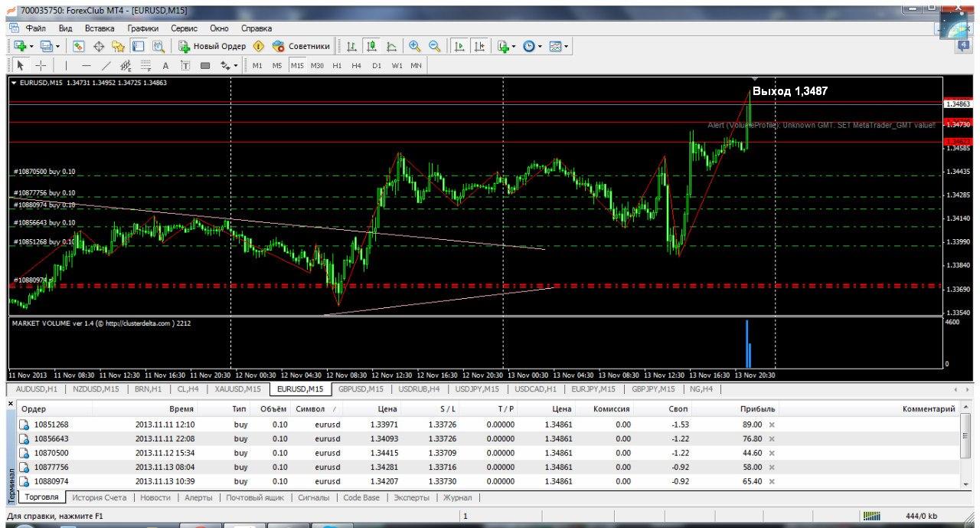Switch to the D1 timeframe
This screenshot has height=528, width=980.
pos(377,65)
